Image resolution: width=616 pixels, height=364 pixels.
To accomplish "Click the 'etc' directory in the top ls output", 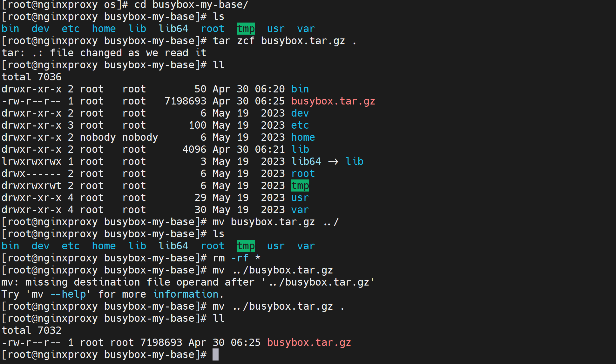I will (x=71, y=29).
